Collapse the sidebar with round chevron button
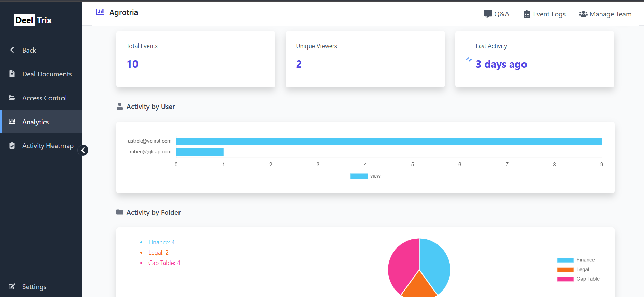Viewport: 644px width, 297px height. click(83, 150)
